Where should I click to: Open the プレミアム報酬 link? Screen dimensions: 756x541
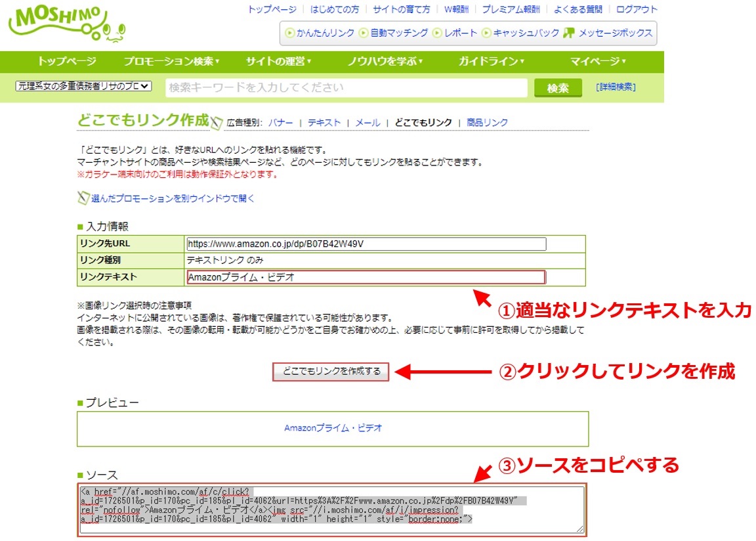(511, 9)
